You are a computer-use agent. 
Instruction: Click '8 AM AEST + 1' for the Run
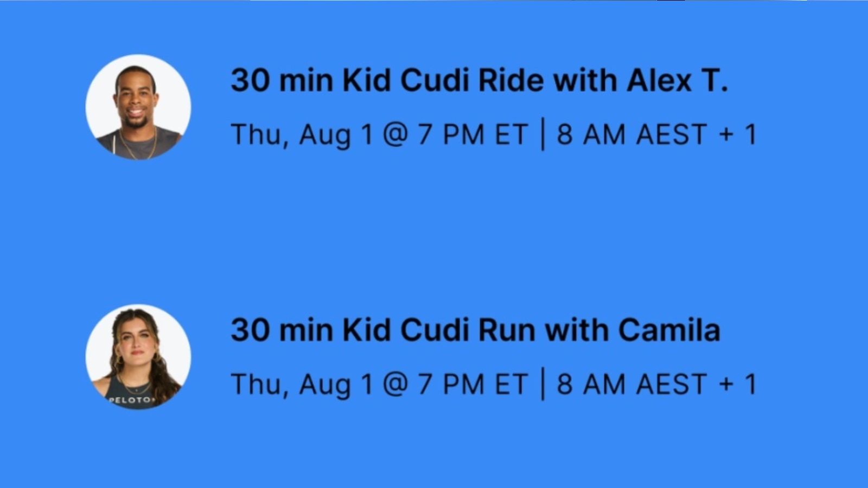656,384
